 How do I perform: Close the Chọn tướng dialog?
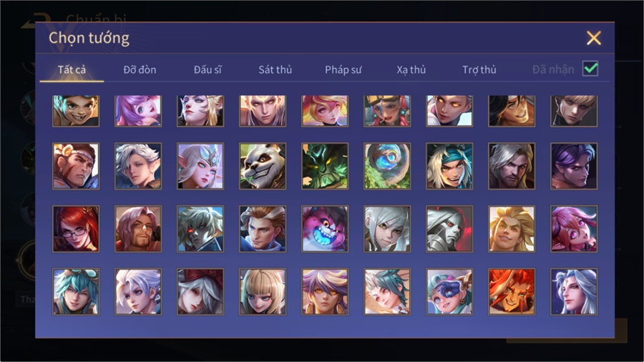point(593,38)
